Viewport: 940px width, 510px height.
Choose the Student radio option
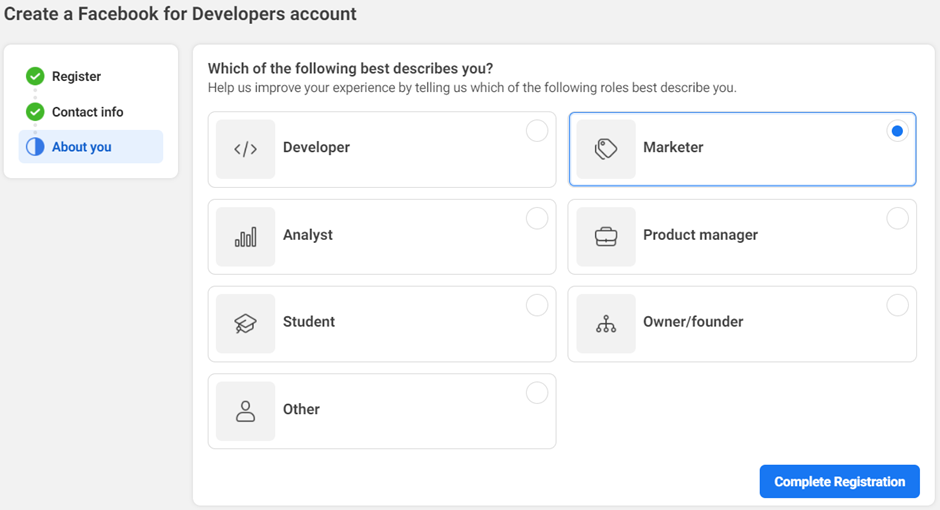(x=537, y=305)
